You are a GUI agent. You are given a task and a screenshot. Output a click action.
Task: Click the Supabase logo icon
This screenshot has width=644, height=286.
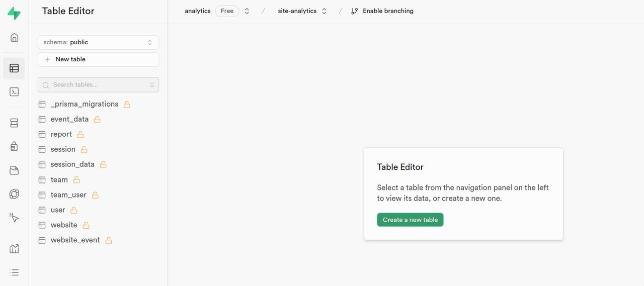coord(14,14)
